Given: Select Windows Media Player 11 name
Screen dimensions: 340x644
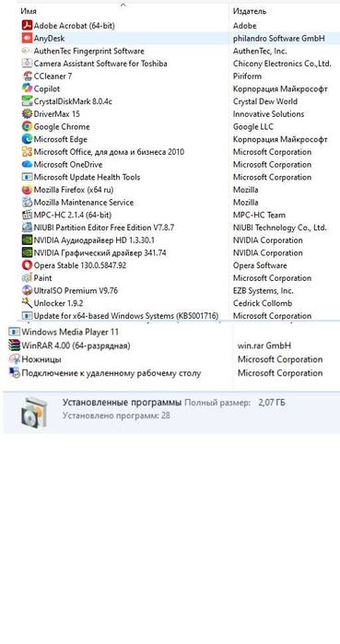Looking at the screenshot, I should (70, 332).
